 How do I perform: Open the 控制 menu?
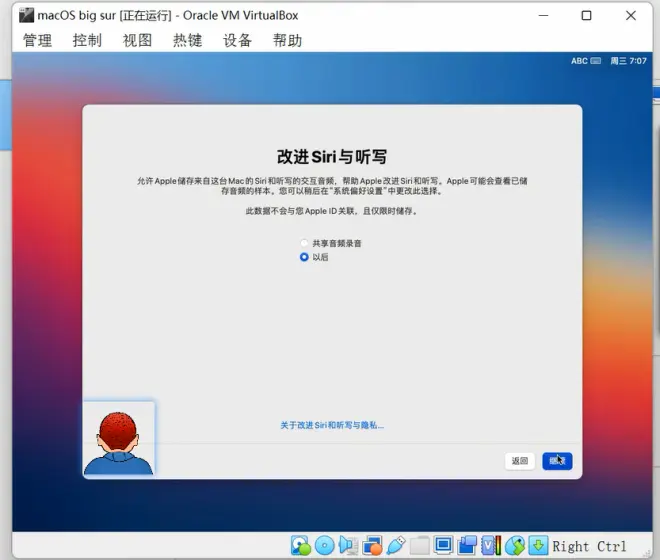coord(87,40)
